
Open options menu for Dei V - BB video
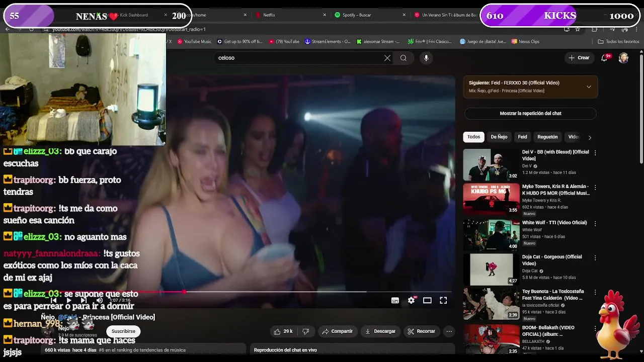click(x=595, y=152)
